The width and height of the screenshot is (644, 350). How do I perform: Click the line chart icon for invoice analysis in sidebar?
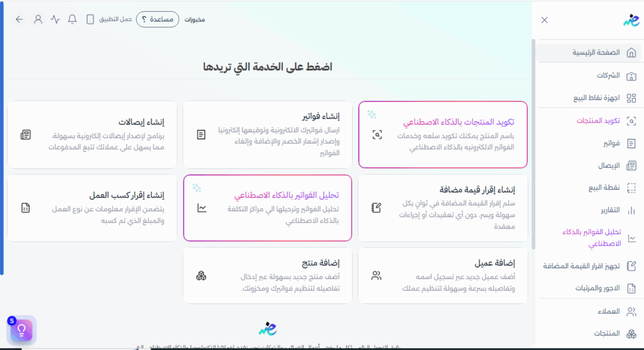coord(631,238)
